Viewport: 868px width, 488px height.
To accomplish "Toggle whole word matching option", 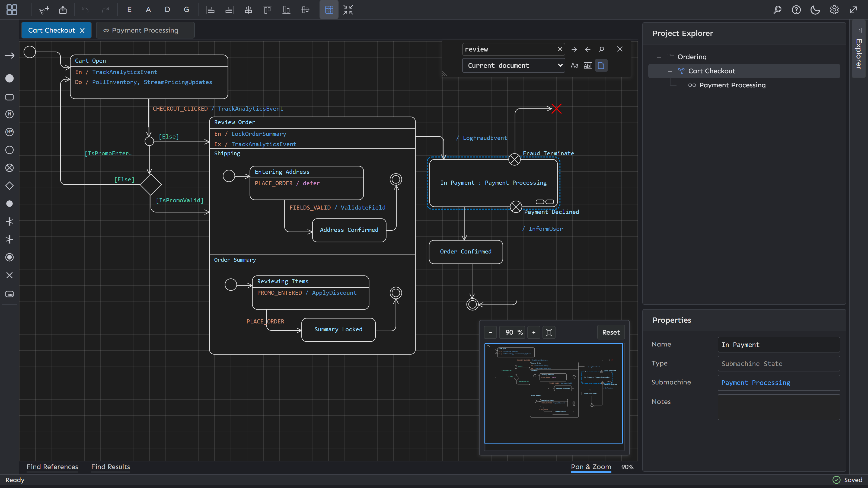I will 588,65.
